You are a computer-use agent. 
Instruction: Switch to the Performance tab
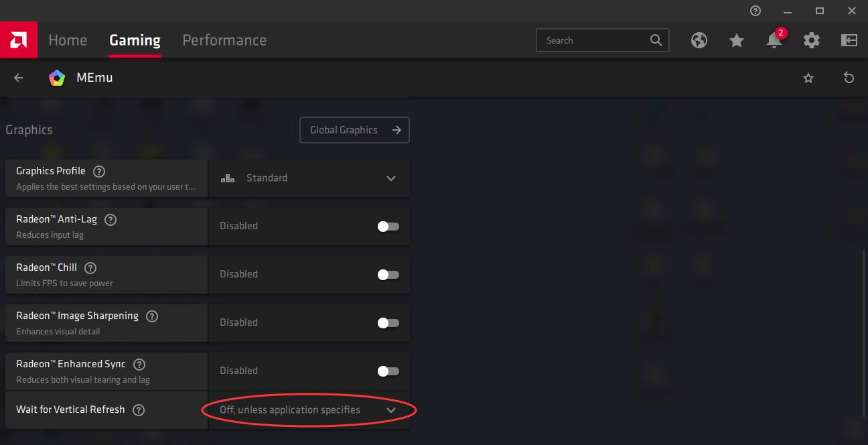tap(224, 40)
